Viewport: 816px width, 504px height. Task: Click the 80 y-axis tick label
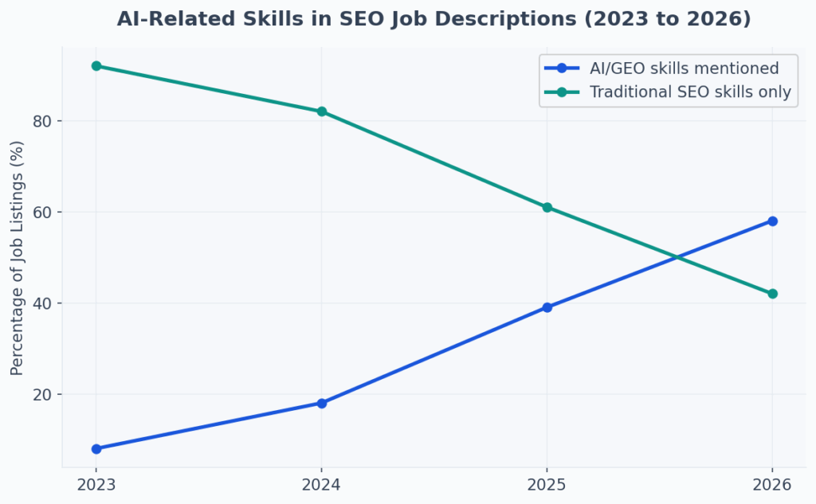pyautogui.click(x=44, y=122)
